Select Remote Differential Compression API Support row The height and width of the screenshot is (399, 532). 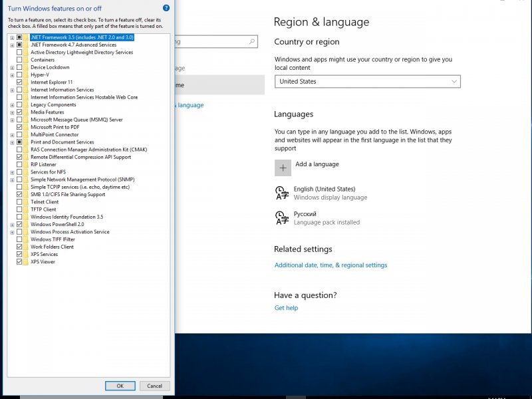tap(80, 157)
